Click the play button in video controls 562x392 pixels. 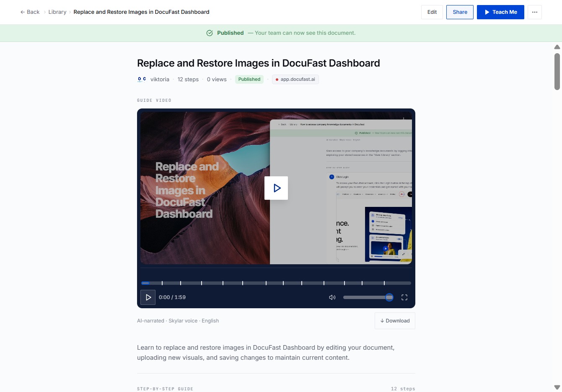click(148, 297)
